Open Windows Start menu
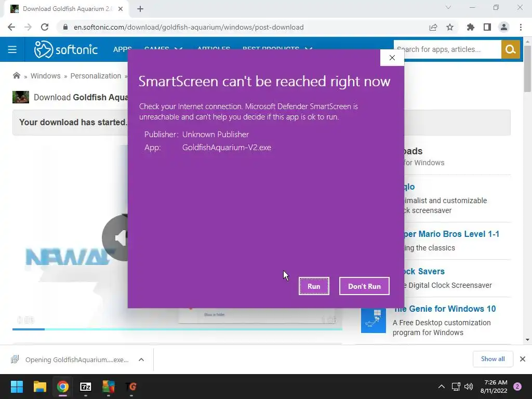The height and width of the screenshot is (399, 532). tap(17, 387)
